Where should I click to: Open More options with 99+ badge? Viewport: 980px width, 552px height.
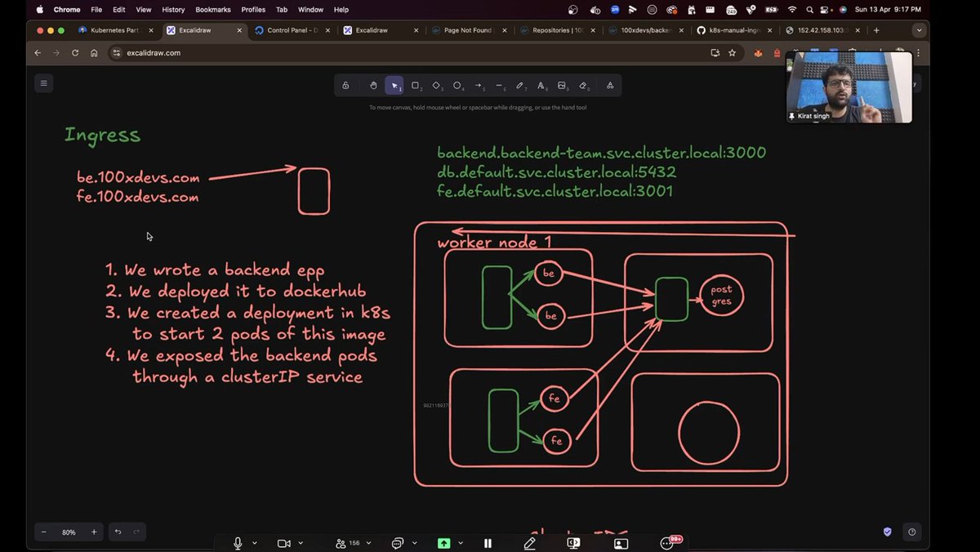tap(669, 543)
